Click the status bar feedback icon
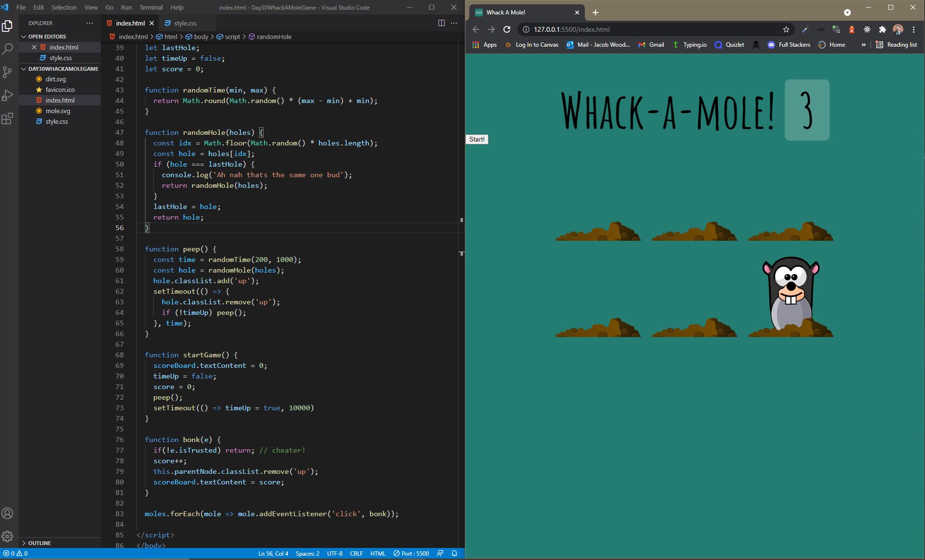925x560 pixels. tap(440, 554)
